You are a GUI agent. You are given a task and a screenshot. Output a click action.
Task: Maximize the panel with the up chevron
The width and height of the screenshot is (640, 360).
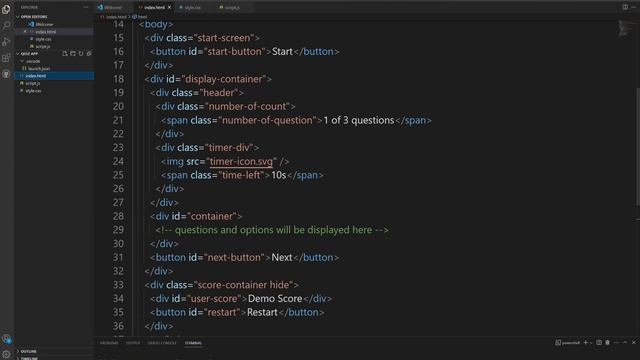pyautogui.click(x=625, y=343)
